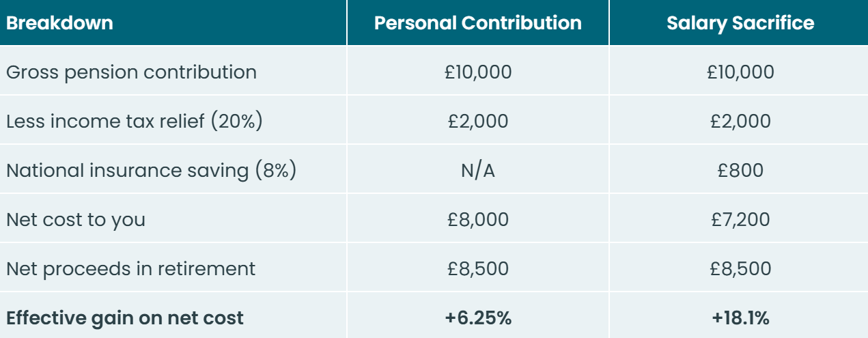The image size is (868, 338).
Task: Select the £8,000 net cost cell
Action: pyautogui.click(x=478, y=219)
